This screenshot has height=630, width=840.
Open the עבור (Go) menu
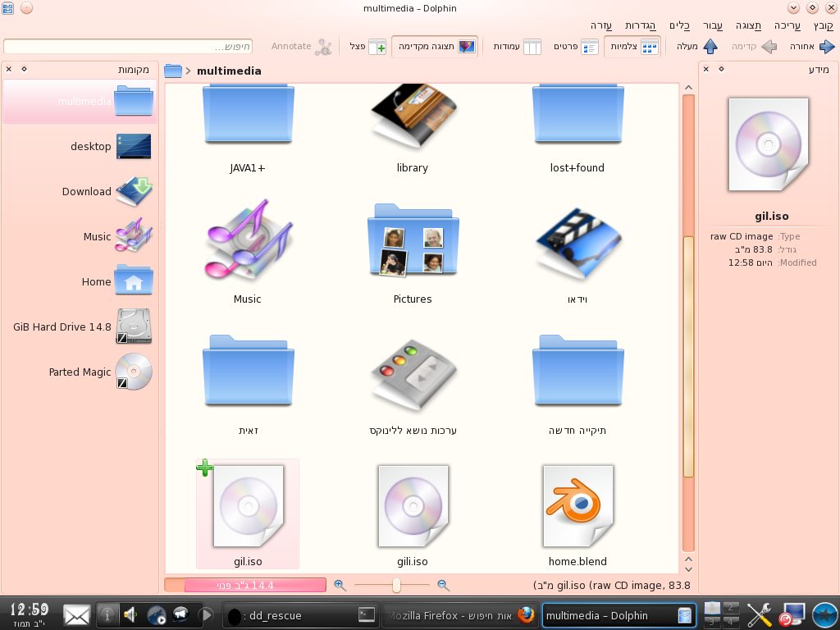click(x=713, y=25)
